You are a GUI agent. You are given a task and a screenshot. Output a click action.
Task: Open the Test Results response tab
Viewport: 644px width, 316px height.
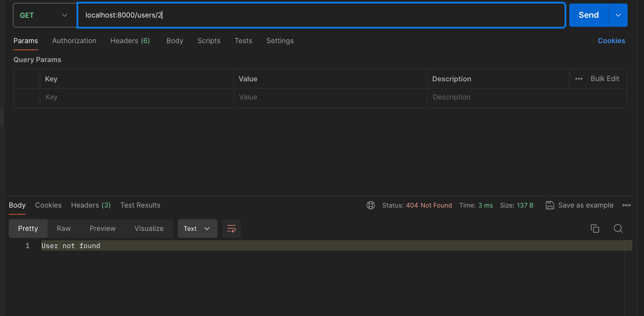(140, 205)
